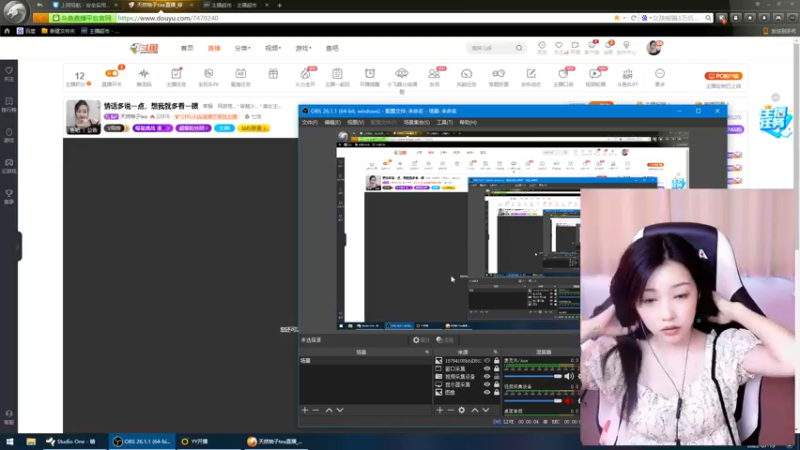Expand the 分类 dropdown in site nav
The width and height of the screenshot is (800, 450).
[x=242, y=48]
